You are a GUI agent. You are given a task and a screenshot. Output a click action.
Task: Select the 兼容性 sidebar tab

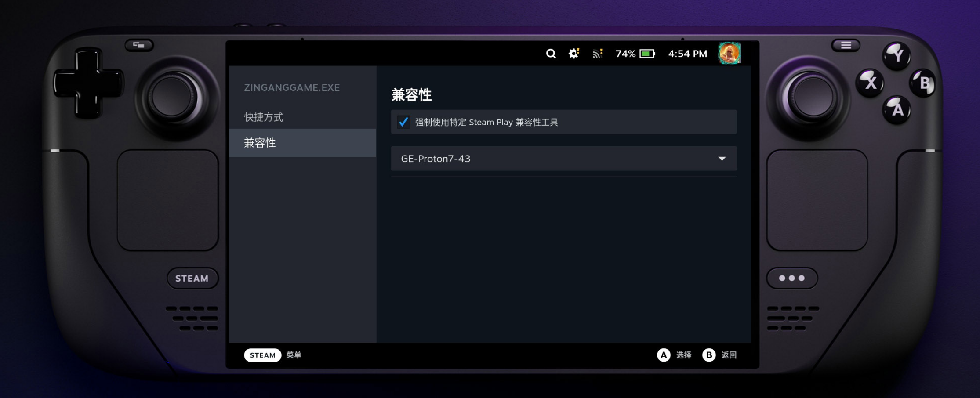click(259, 143)
